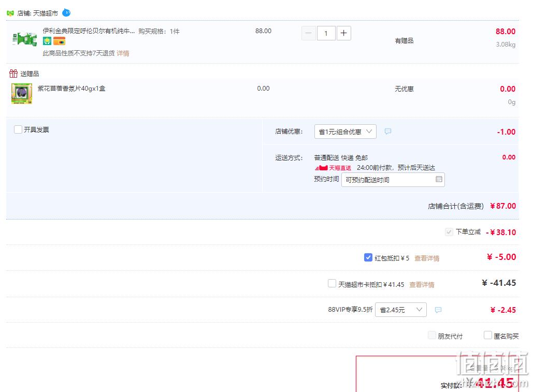Uncheck the 红包抵扣 ¥5 checkbox

point(368,257)
